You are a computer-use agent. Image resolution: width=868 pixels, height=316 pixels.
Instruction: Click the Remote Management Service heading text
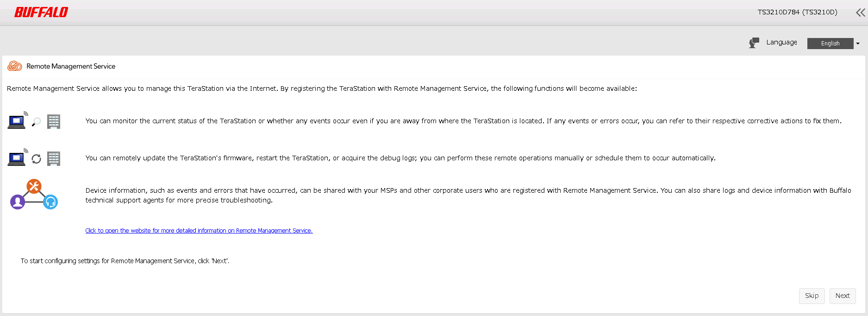[x=71, y=66]
